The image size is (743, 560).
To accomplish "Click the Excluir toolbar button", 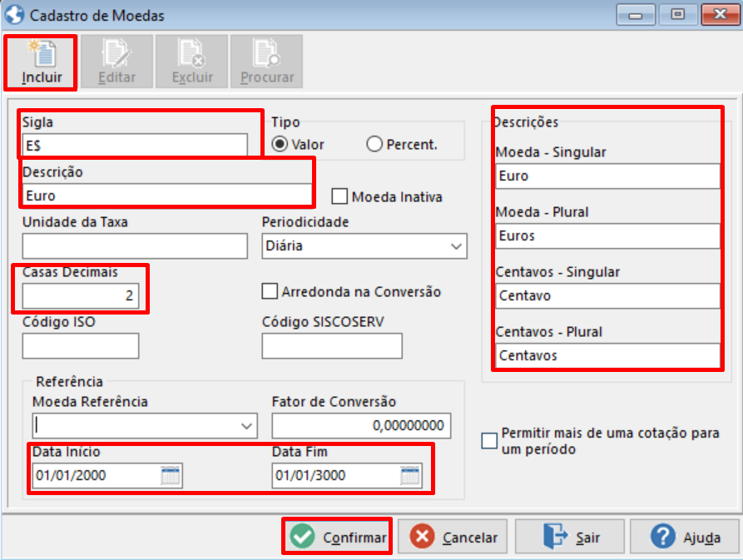I will click(192, 62).
